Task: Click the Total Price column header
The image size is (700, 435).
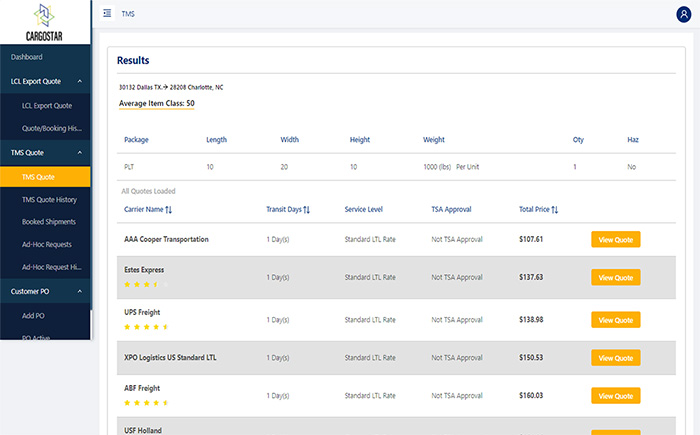Action: tap(534, 209)
